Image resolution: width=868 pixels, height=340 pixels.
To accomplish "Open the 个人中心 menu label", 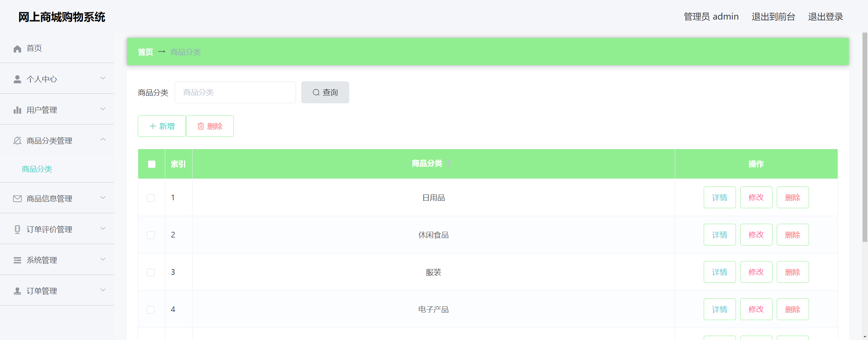I will click(x=42, y=79).
